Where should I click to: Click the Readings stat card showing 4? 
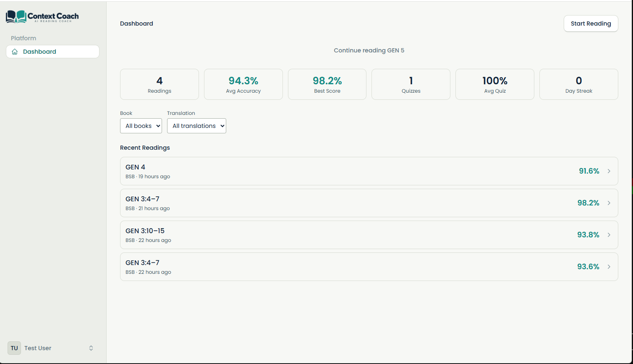click(x=160, y=84)
